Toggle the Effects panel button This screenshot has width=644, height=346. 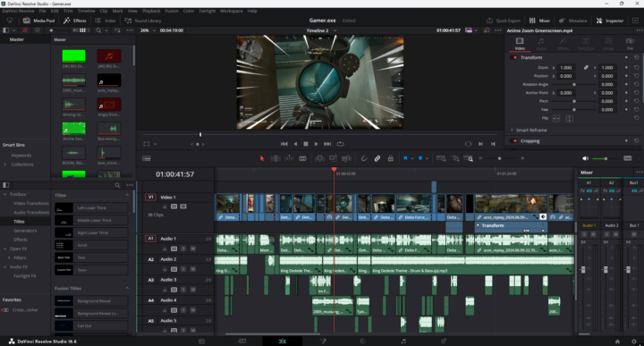pos(75,21)
